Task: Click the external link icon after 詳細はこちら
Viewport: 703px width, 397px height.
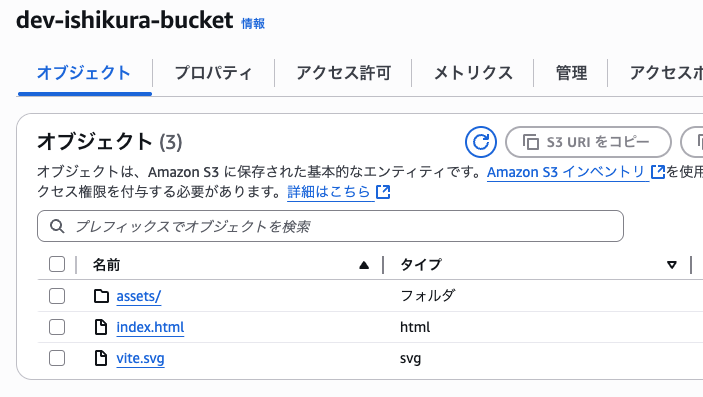Action: (x=383, y=192)
